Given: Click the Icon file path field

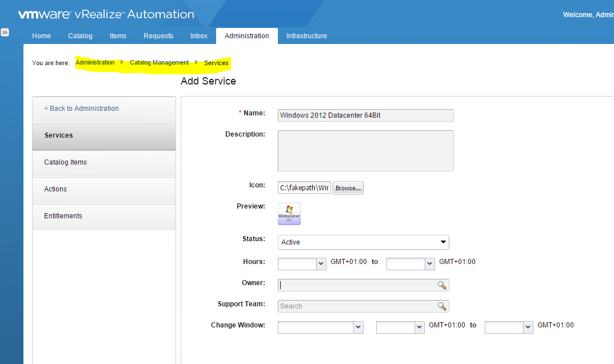Looking at the screenshot, I should [x=304, y=188].
